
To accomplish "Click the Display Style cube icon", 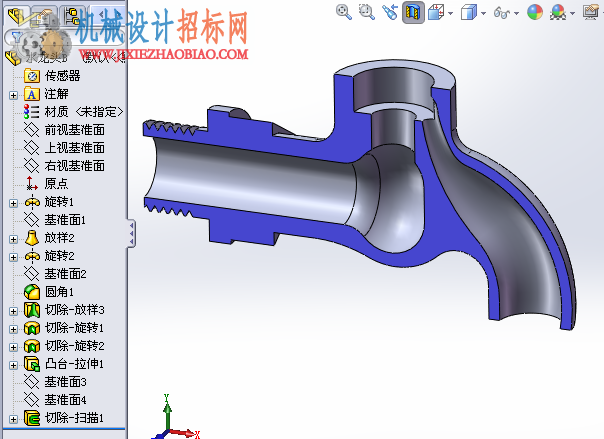I will pyautogui.click(x=469, y=12).
